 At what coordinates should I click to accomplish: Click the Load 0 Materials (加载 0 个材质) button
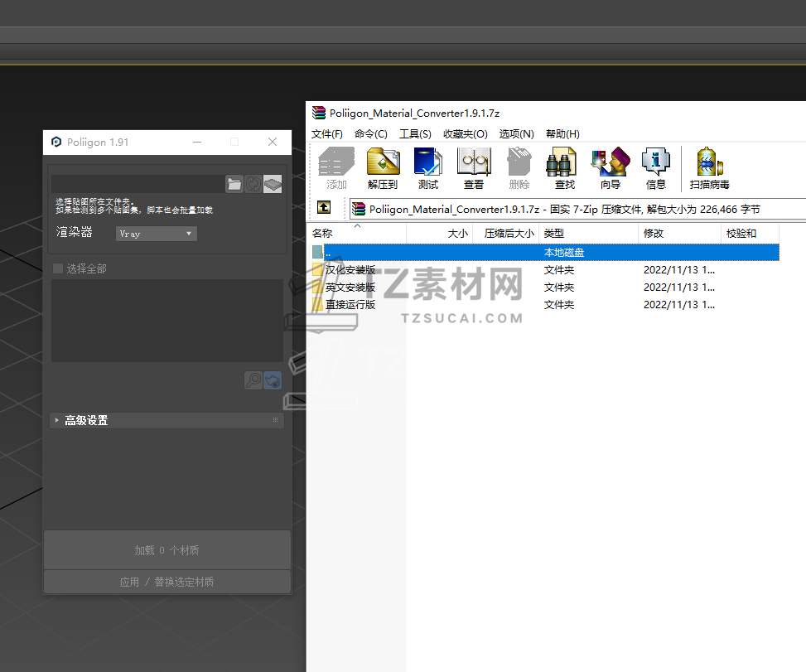(x=167, y=550)
